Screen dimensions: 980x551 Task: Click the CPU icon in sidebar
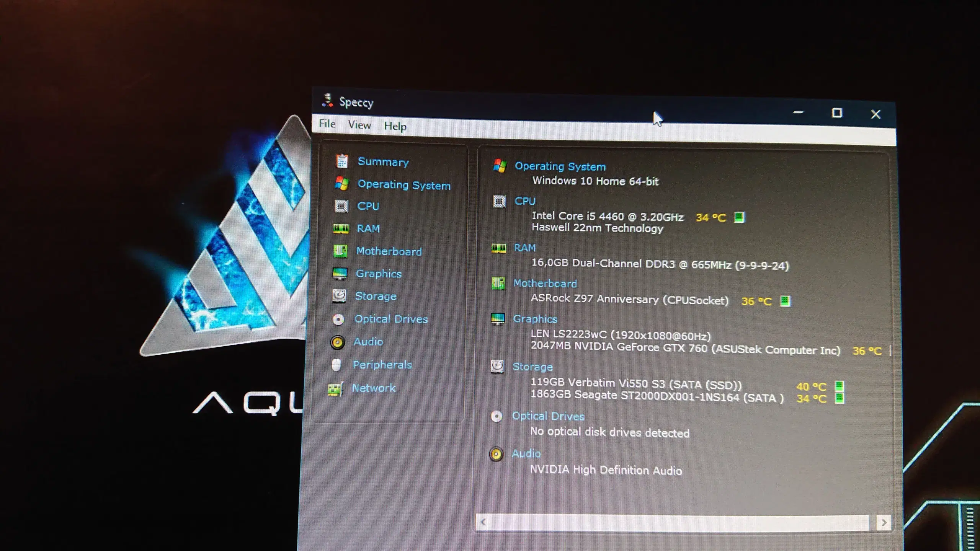341,206
